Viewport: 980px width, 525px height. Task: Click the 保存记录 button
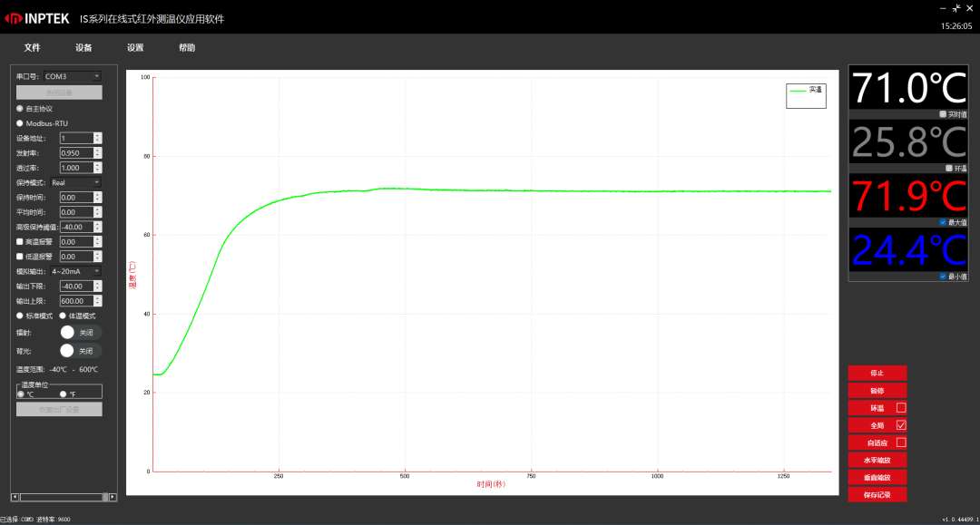[877, 495]
